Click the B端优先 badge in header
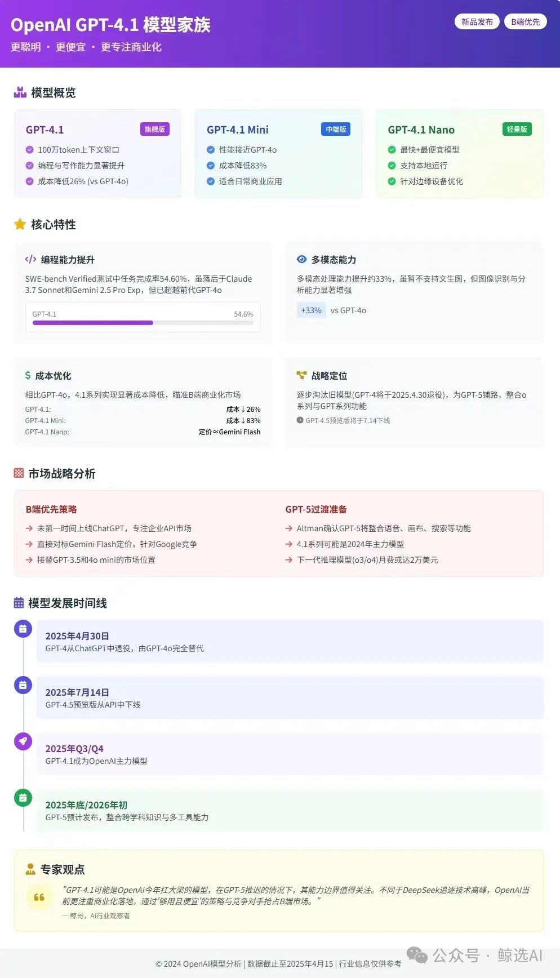560x978 pixels. [x=525, y=22]
